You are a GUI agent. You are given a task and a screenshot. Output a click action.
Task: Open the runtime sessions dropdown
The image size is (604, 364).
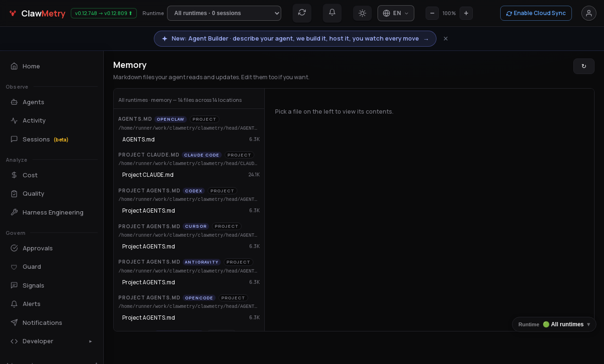224,13
